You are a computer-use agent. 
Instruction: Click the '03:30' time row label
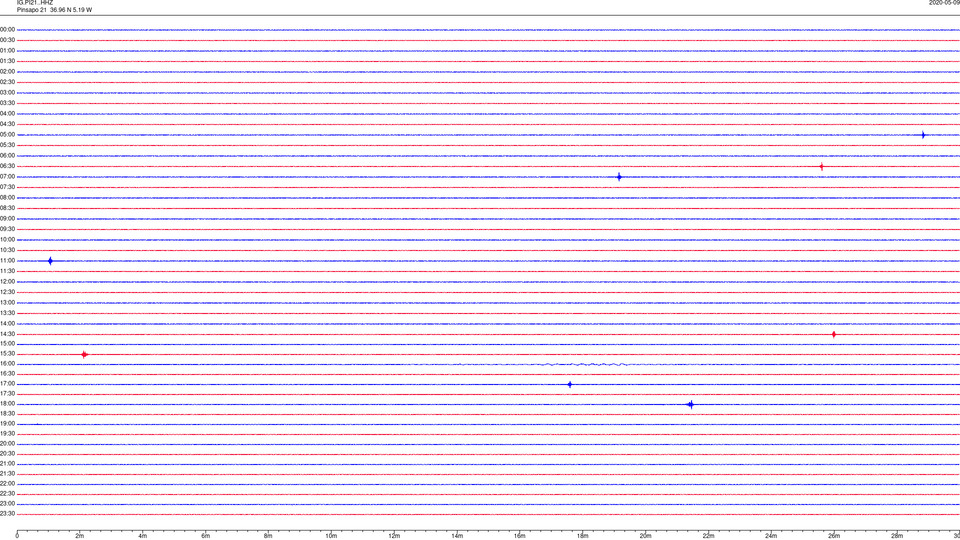pos(7,103)
